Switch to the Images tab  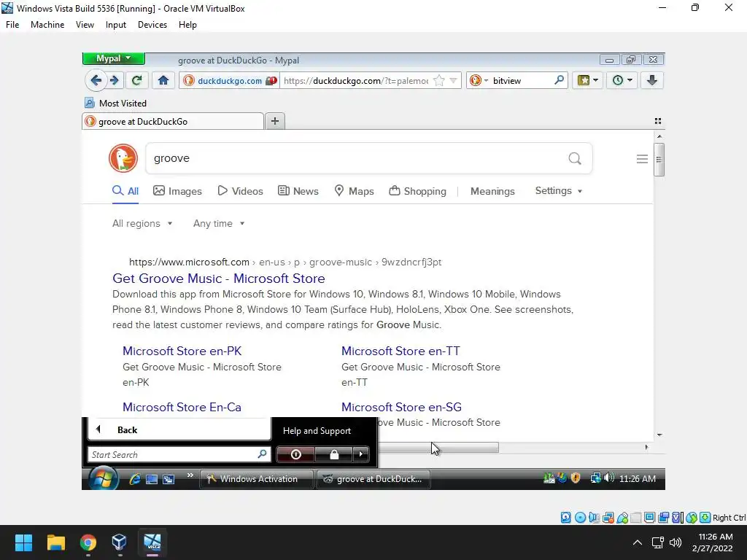(177, 191)
